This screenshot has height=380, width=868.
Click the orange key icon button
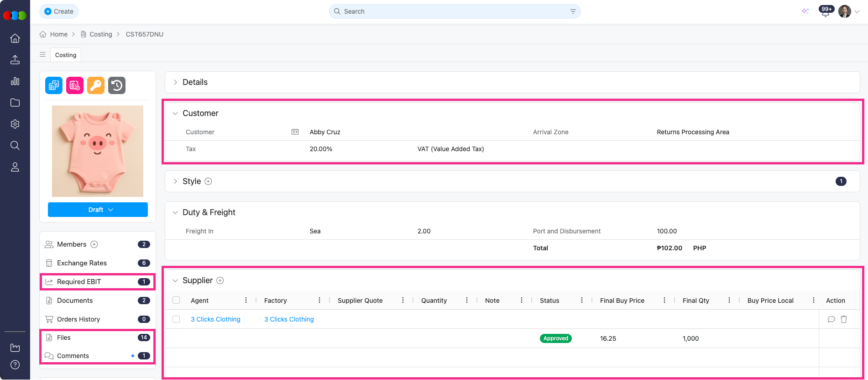[x=96, y=85]
